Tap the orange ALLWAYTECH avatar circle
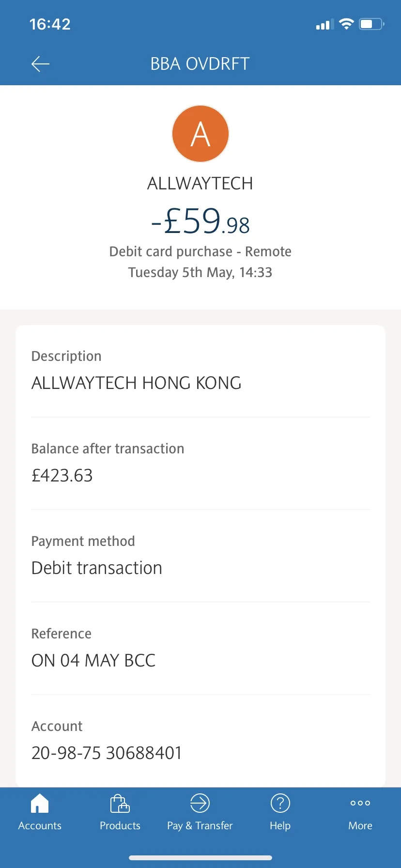This screenshot has width=401, height=868. pos(200,134)
